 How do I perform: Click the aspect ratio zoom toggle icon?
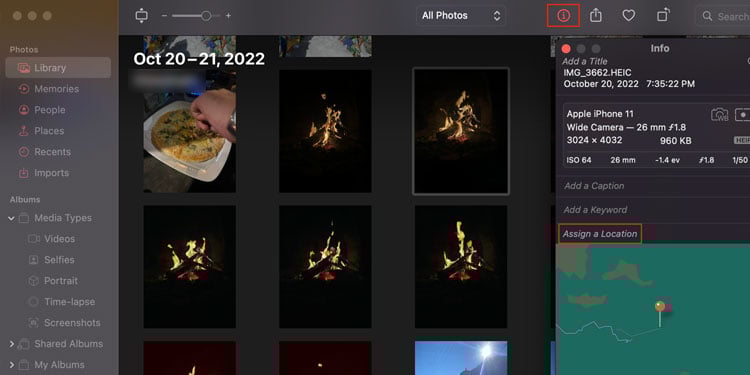142,16
